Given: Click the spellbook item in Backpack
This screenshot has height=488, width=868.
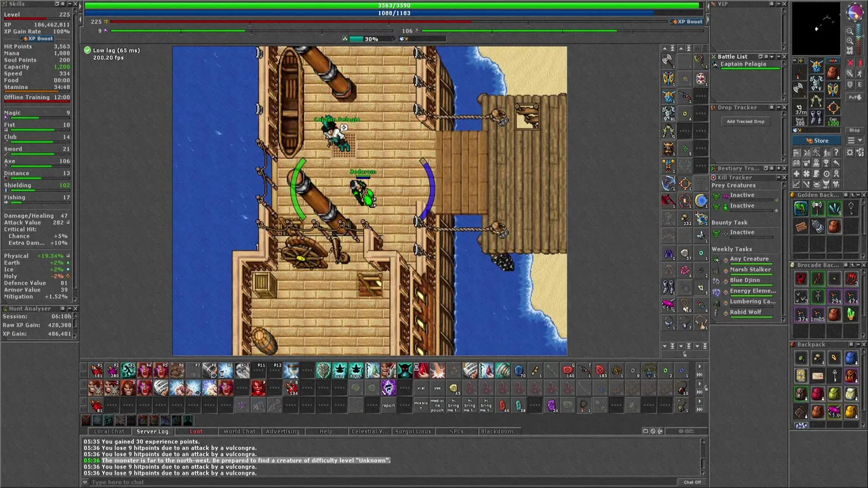Looking at the screenshot, I should coord(800,375).
